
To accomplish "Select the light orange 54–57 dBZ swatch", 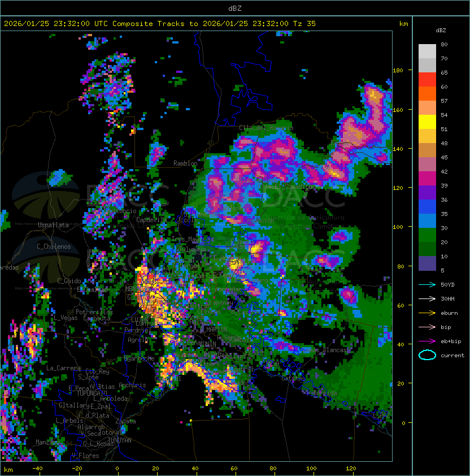I will pyautogui.click(x=427, y=108).
